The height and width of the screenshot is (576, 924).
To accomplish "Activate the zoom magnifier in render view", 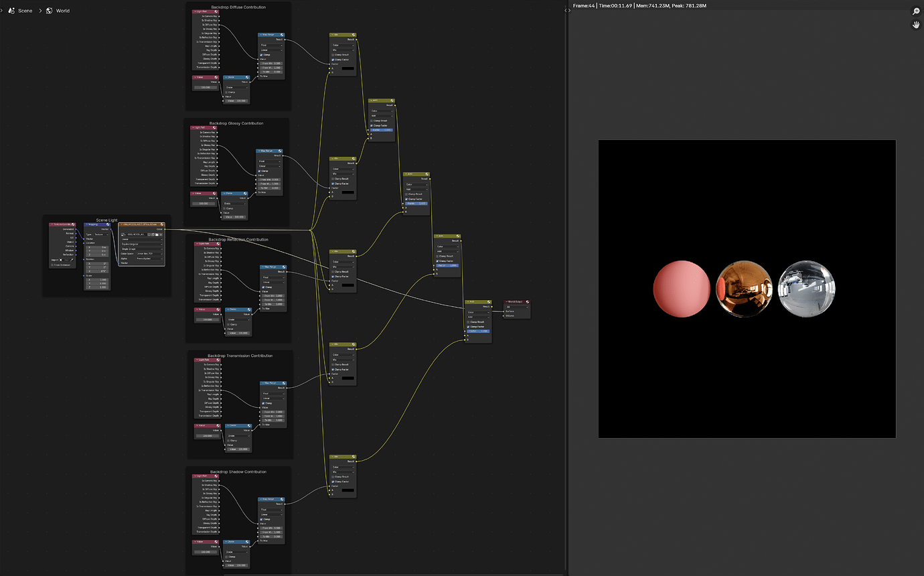I will [916, 11].
